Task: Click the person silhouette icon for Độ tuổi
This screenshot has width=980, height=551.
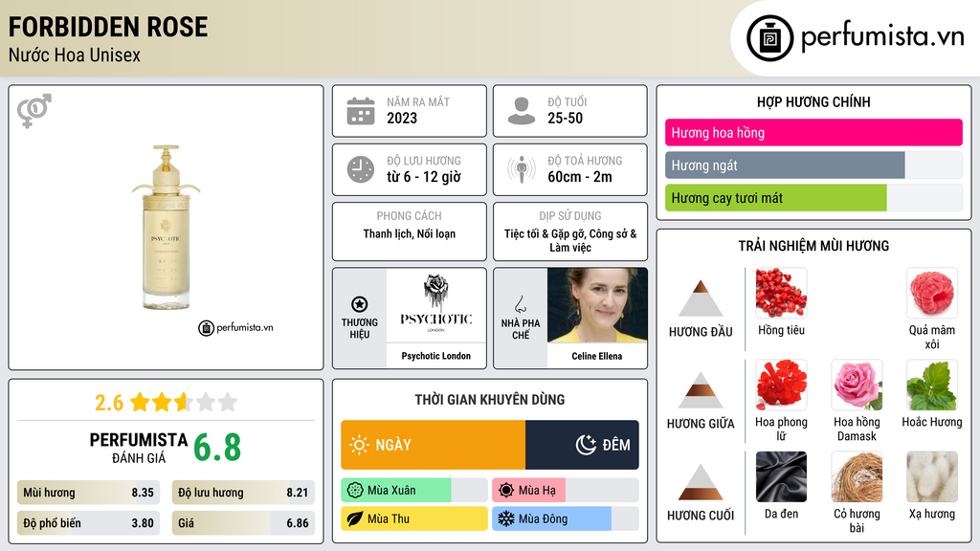Action: (522, 111)
